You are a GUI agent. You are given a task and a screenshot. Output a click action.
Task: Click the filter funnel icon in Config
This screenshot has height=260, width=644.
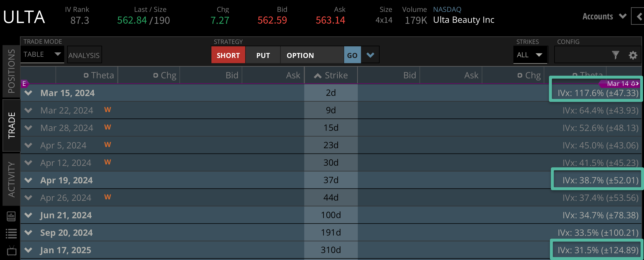(x=615, y=55)
